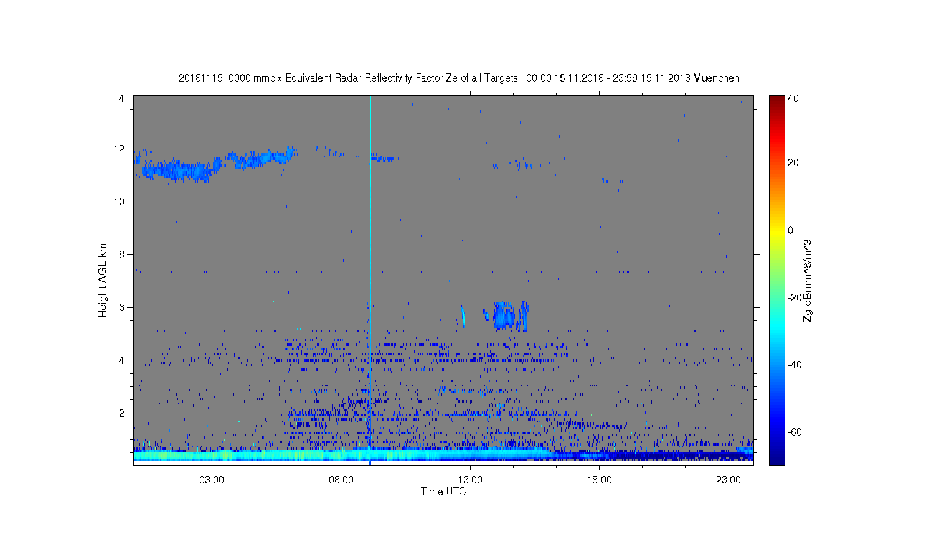Select the "23:00" time tick label
The width and height of the screenshot is (934, 560).
tap(729, 480)
